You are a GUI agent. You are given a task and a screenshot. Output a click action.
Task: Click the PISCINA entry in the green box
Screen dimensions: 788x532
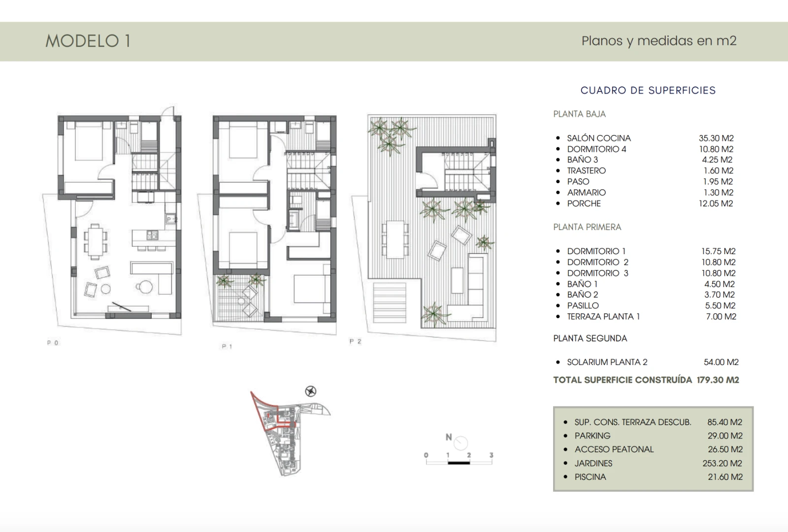pos(590,477)
